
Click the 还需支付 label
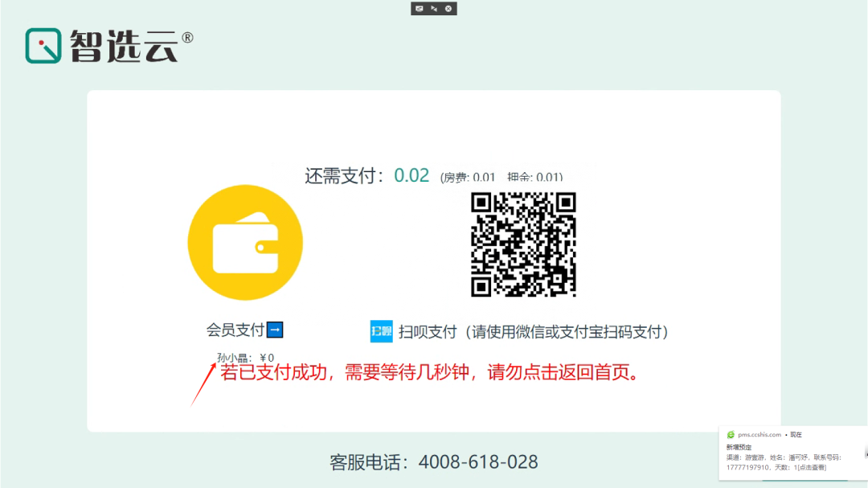344,175
